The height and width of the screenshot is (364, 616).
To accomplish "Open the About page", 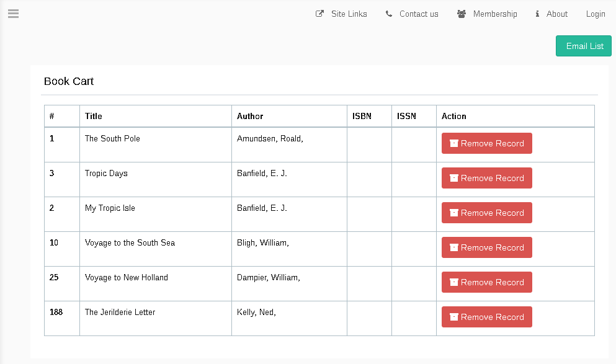I will 556,14.
